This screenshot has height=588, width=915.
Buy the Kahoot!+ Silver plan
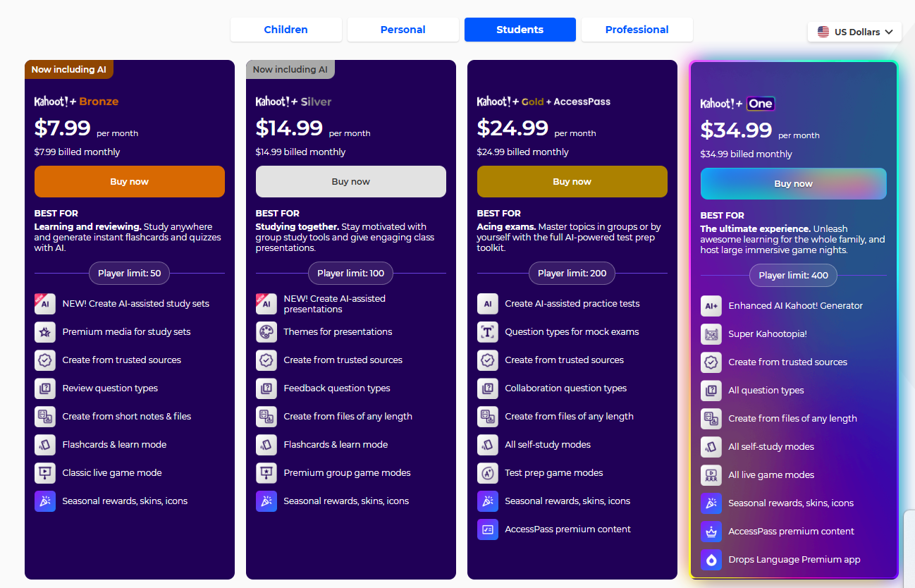pos(351,181)
